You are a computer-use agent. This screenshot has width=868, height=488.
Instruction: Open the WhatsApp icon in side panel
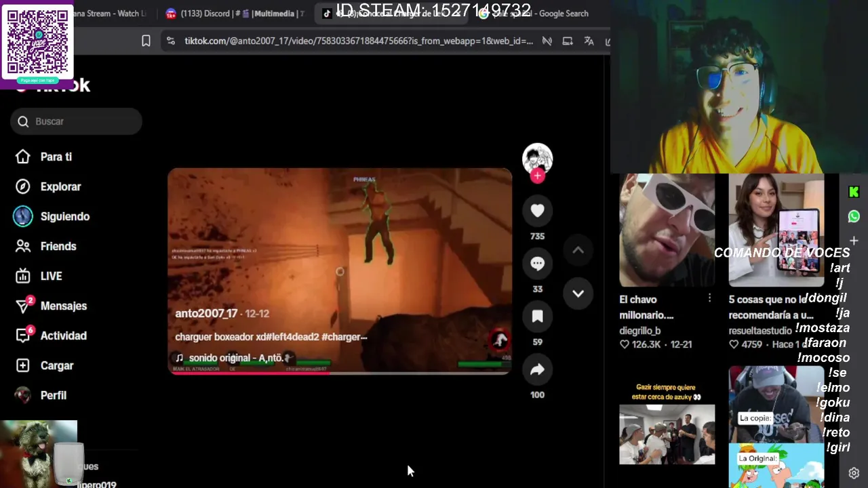point(854,217)
